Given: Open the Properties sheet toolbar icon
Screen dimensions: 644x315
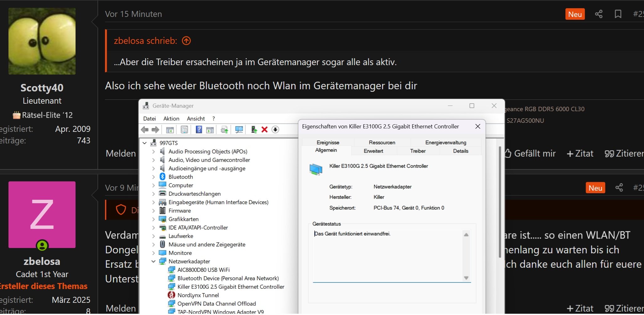Looking at the screenshot, I should point(184,130).
